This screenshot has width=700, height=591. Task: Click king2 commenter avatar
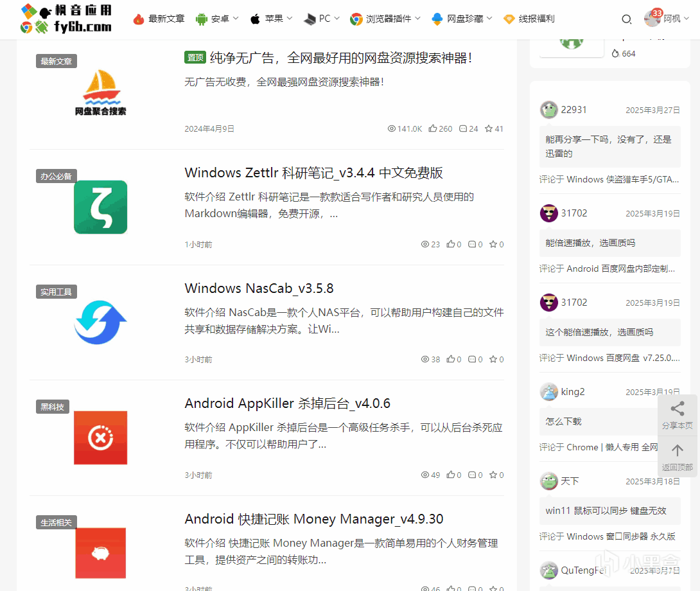click(548, 392)
